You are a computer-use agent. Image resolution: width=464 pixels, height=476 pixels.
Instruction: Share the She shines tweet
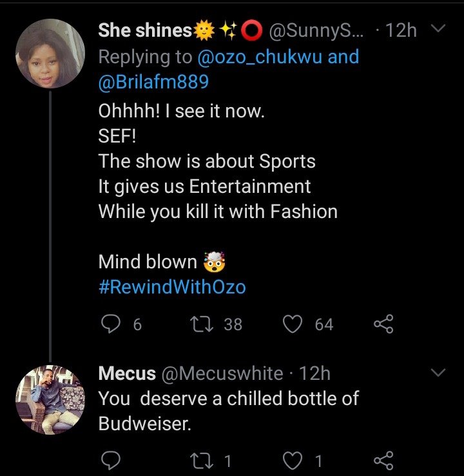coord(383,324)
